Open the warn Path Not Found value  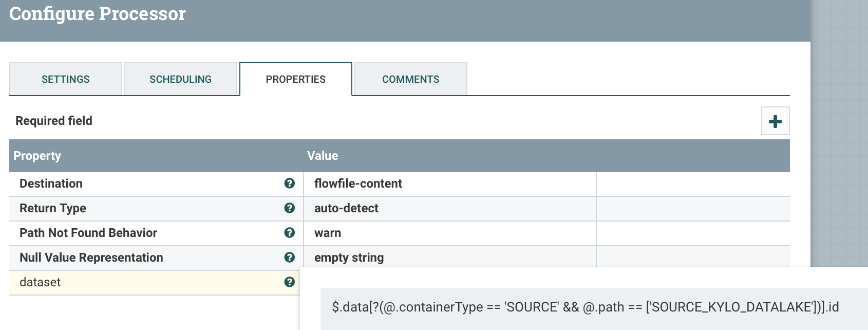328,233
